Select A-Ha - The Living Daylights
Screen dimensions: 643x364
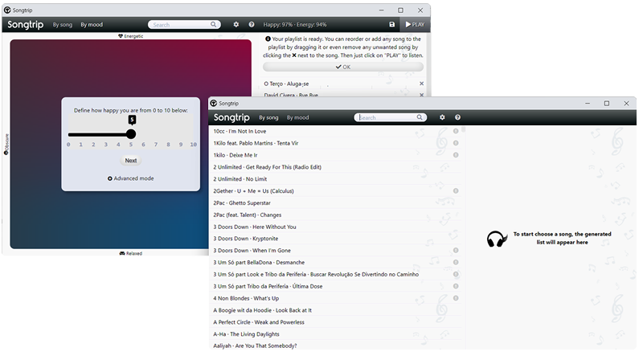coord(336,334)
